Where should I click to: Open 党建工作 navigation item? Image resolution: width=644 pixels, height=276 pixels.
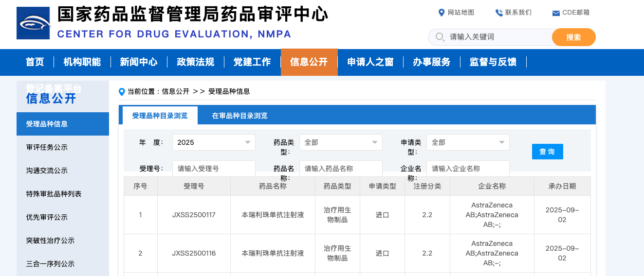252,62
